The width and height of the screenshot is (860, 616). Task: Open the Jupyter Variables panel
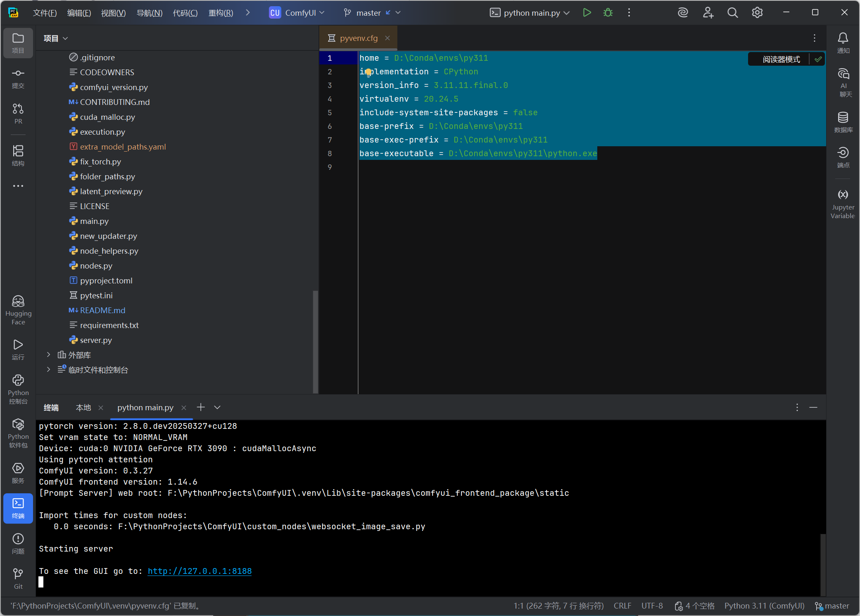point(843,204)
